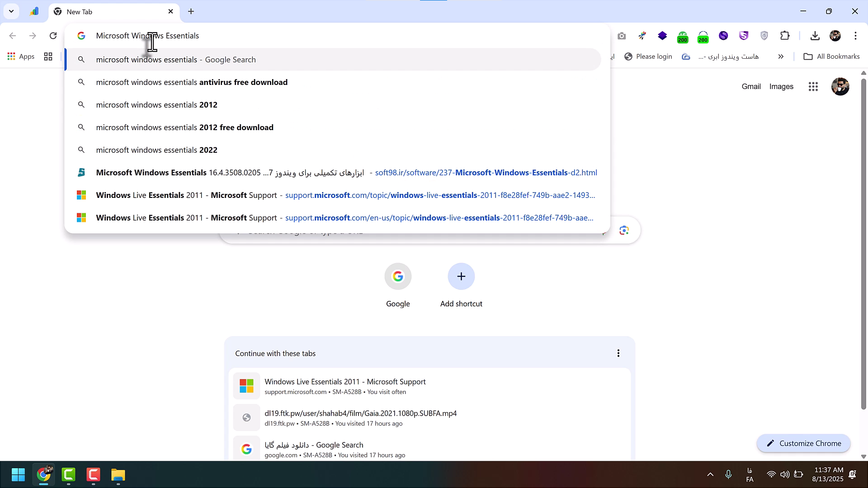Click the microphone tray icon
The width and height of the screenshot is (868, 488).
coord(728,474)
